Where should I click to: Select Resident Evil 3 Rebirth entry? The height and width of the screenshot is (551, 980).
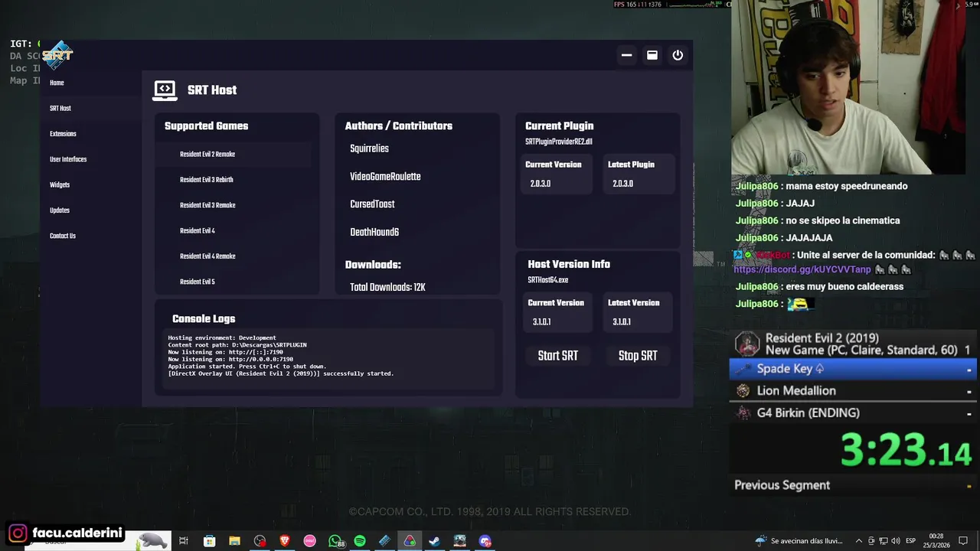click(x=207, y=180)
